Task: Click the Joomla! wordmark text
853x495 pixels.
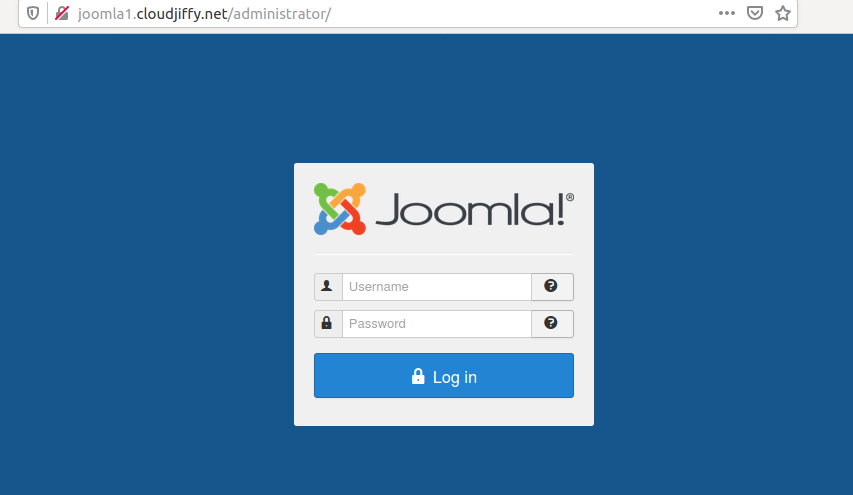Action: click(x=470, y=209)
